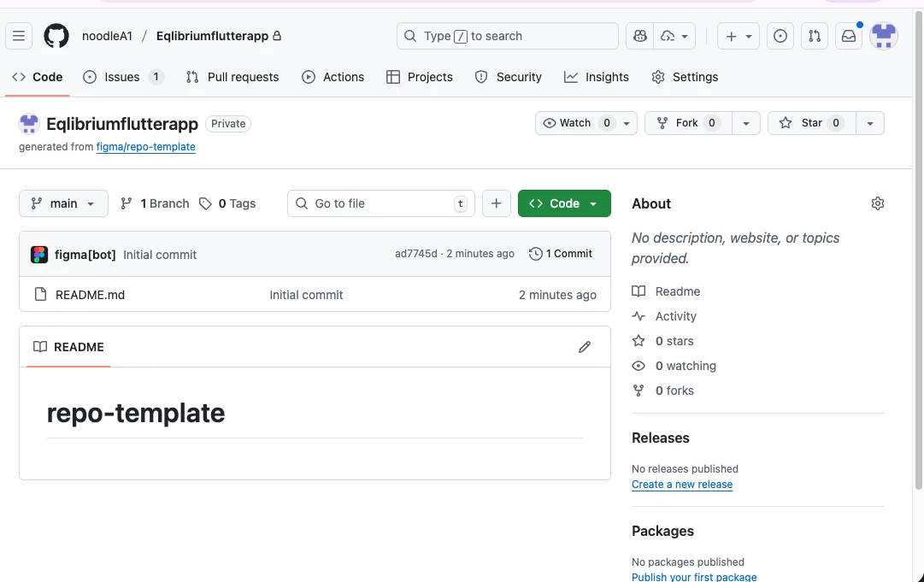Open the 0 Tags link
924x582 pixels.
(x=227, y=203)
